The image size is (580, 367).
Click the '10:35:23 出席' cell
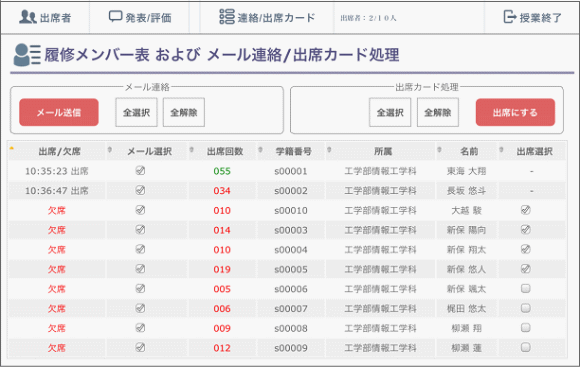[57, 171]
